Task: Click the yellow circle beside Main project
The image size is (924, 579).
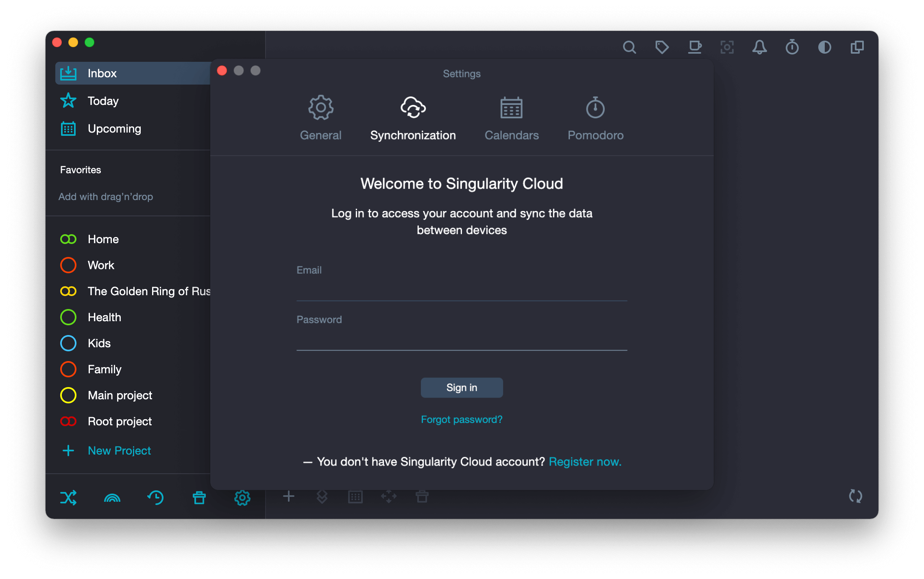Action: 68,395
